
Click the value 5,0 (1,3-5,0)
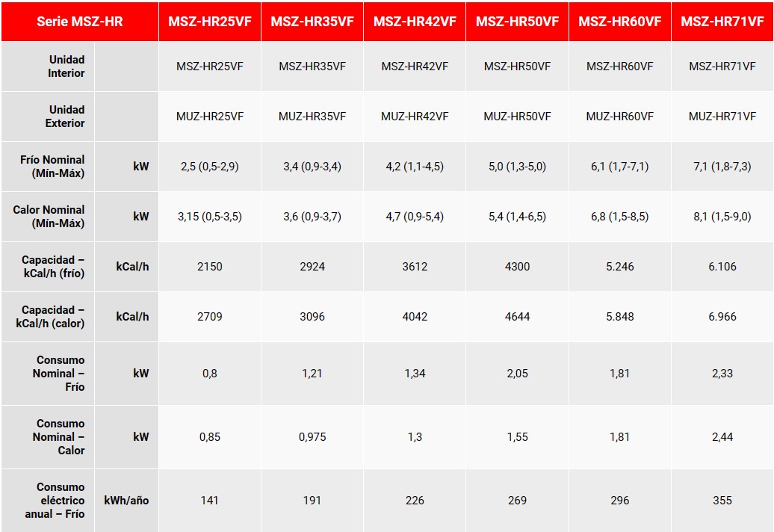point(517,167)
